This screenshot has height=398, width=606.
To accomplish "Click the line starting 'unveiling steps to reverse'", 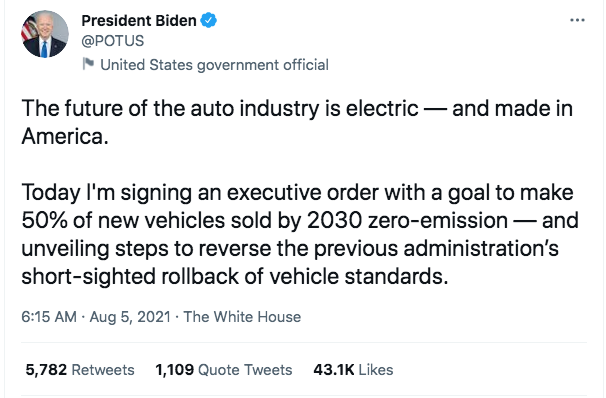I will click(x=290, y=248).
